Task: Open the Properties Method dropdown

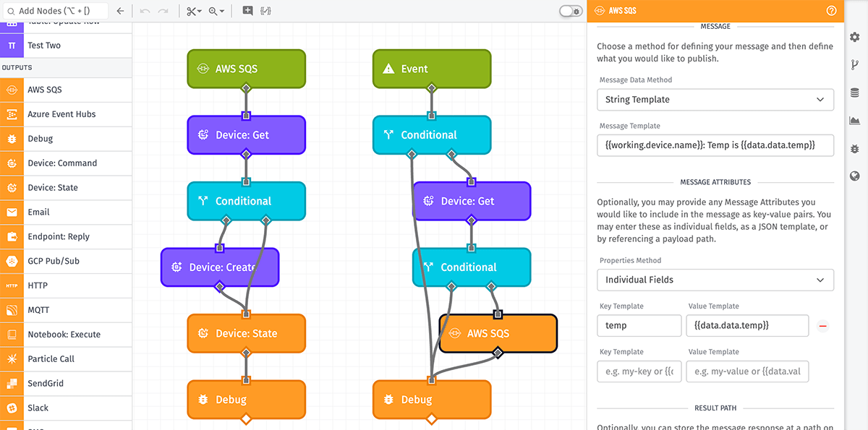Action: pyautogui.click(x=715, y=280)
